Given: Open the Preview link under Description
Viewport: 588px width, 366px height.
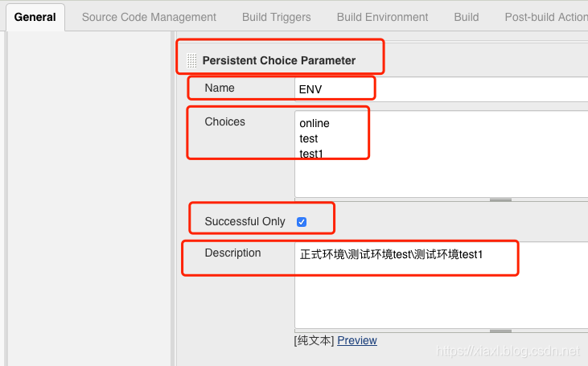Looking at the screenshot, I should [357, 340].
